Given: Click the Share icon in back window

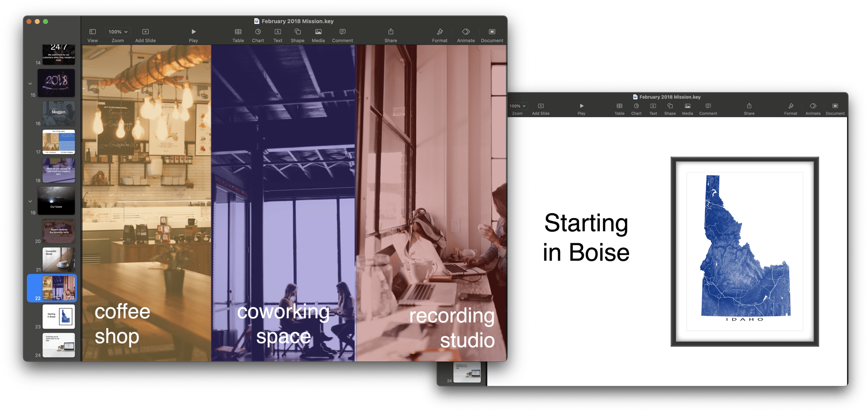Looking at the screenshot, I should point(749,106).
